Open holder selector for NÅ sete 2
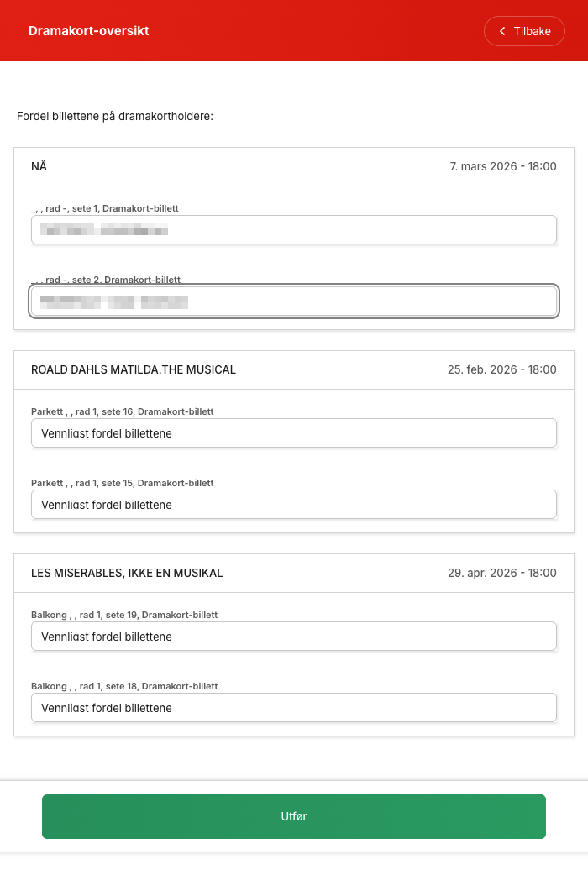This screenshot has width=588, height=870. pos(294,301)
